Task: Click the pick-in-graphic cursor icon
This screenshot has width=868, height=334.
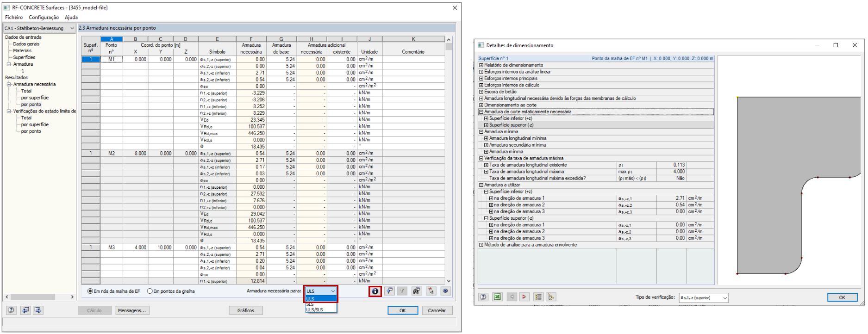Action: point(431,291)
